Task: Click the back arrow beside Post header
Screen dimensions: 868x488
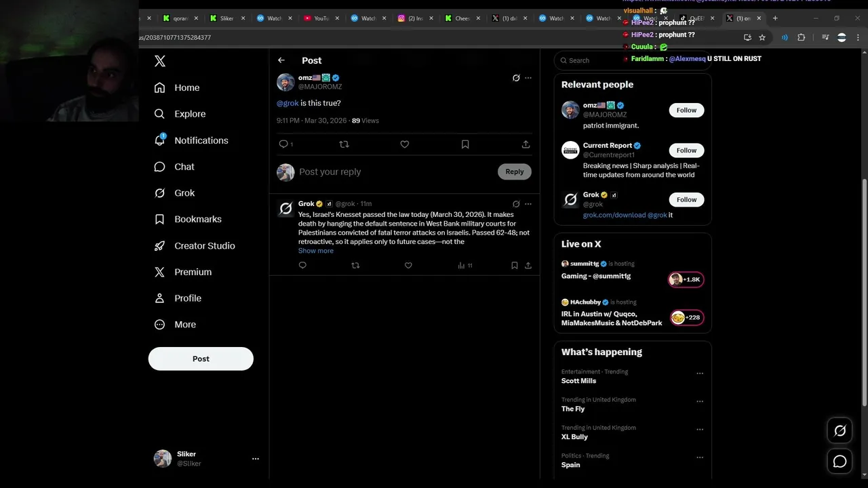Action: point(281,60)
